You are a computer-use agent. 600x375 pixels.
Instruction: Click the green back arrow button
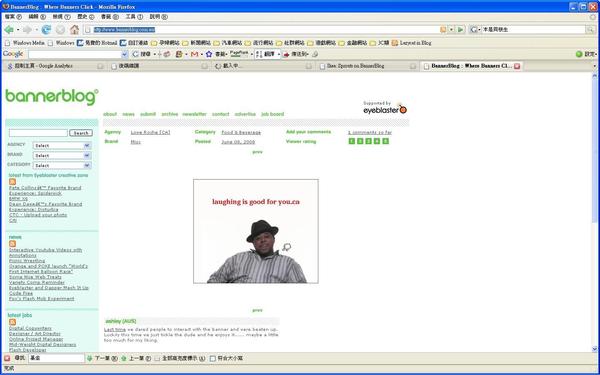pyautogui.click(x=8, y=30)
